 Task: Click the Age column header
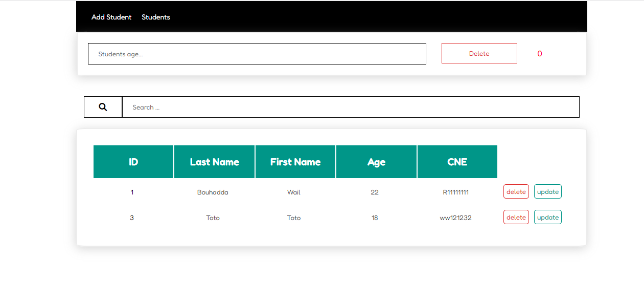click(x=376, y=162)
